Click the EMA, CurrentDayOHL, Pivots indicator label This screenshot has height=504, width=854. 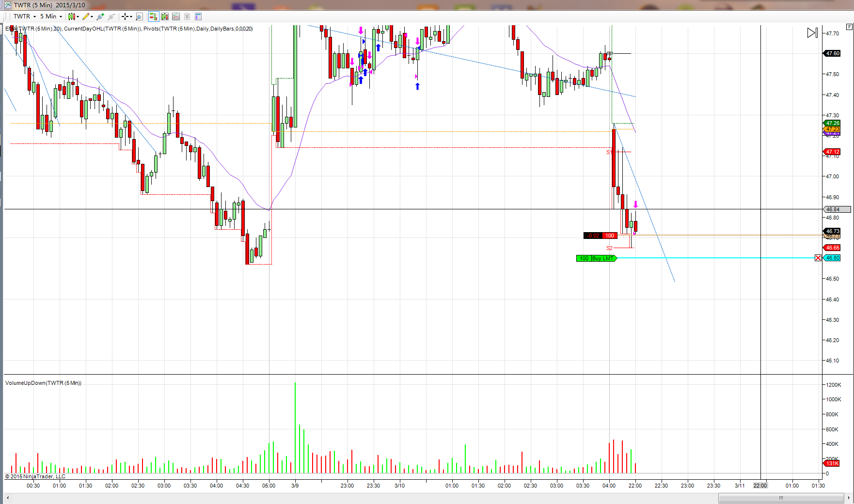(x=129, y=29)
